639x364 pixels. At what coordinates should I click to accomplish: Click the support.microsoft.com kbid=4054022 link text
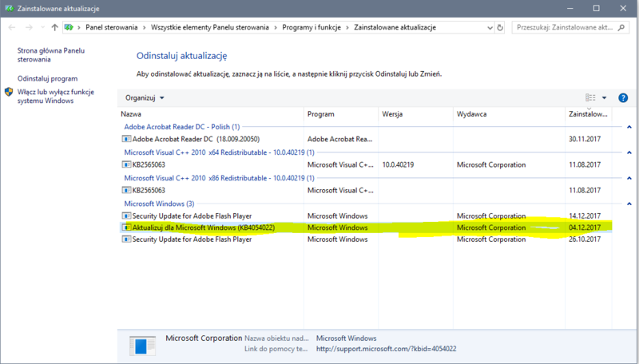[x=387, y=349]
